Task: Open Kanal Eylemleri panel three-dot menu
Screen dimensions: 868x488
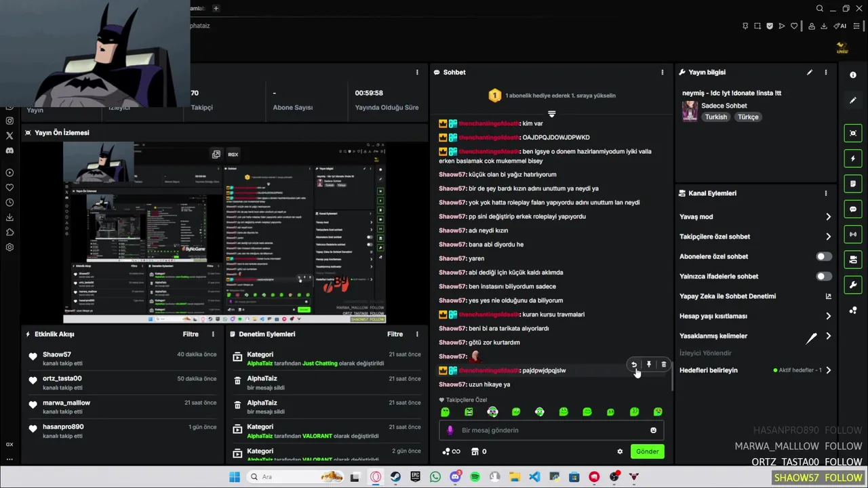Action: (x=825, y=193)
